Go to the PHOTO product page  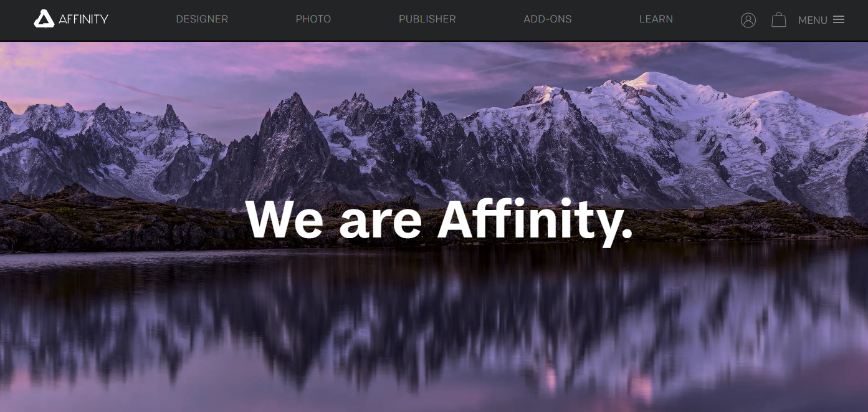[313, 19]
